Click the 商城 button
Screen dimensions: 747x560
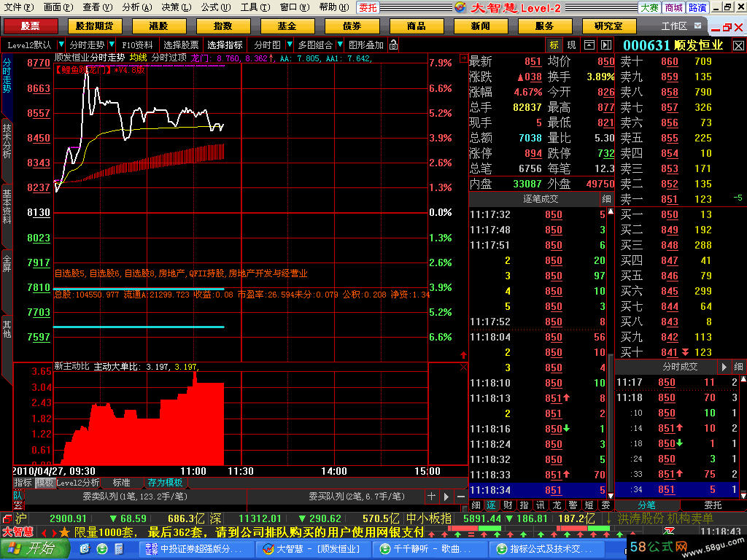pyautogui.click(x=673, y=7)
